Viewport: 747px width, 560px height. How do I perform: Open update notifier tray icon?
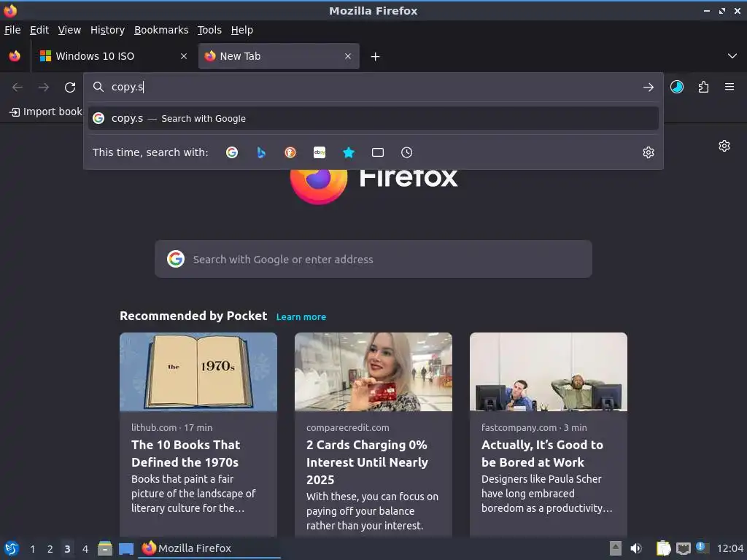coord(702,548)
